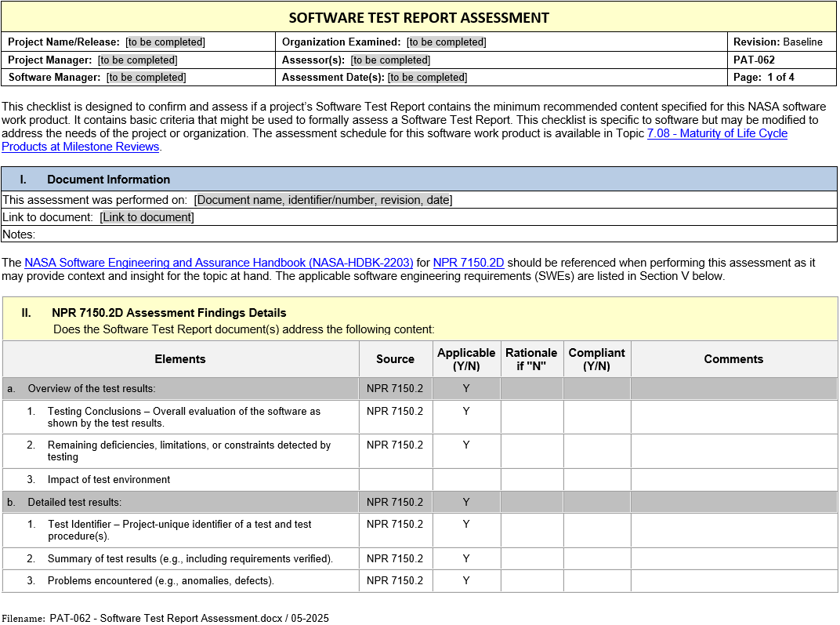Select the Link to document placeholder
840x625 pixels.
(147, 217)
